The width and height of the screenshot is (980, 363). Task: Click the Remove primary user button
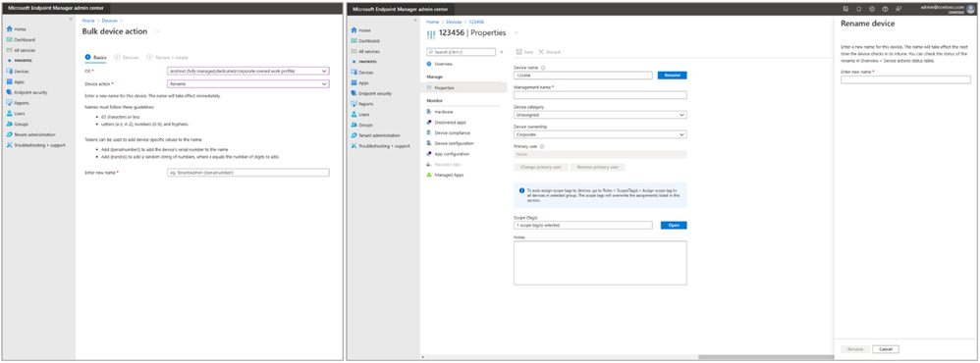(x=598, y=167)
